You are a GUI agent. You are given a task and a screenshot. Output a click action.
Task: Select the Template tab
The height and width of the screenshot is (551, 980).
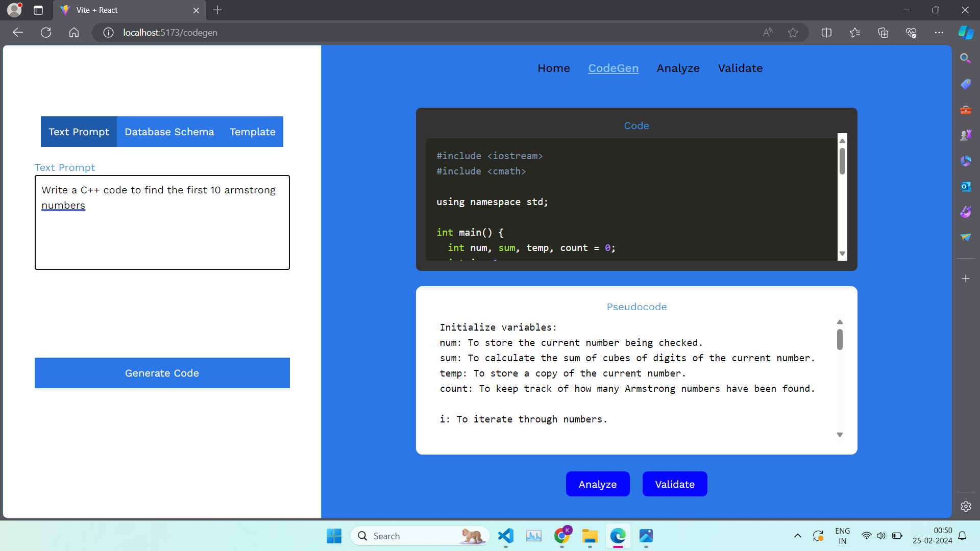coord(252,132)
